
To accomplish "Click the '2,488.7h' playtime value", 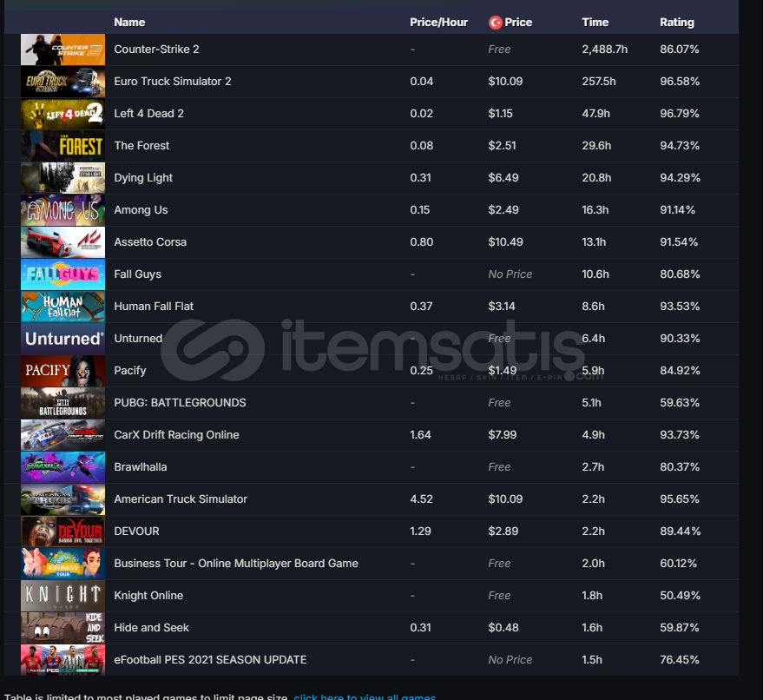I will pos(604,50).
